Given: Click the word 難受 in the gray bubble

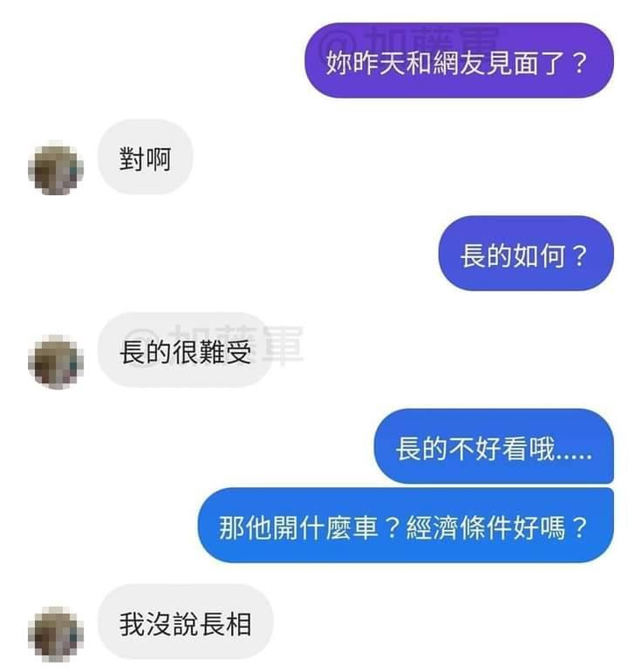Looking at the screenshot, I should pyautogui.click(x=225, y=352).
